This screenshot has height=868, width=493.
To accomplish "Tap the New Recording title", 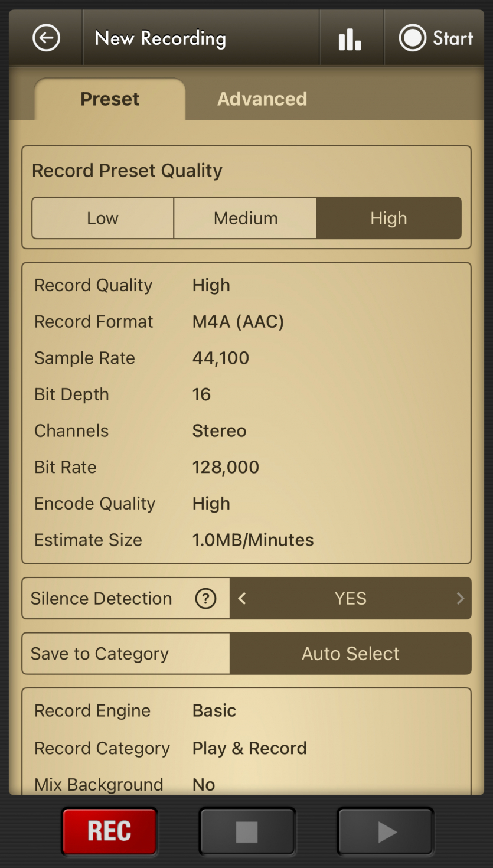I will point(160,39).
